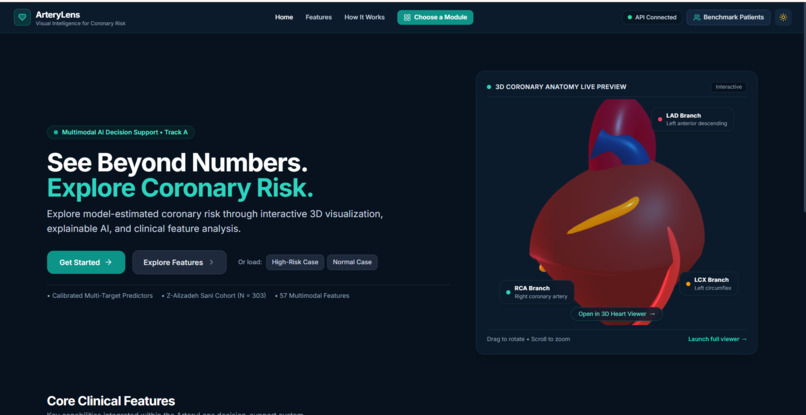This screenshot has width=806, height=415.
Task: Click the Launch full viewer link
Action: (717, 339)
